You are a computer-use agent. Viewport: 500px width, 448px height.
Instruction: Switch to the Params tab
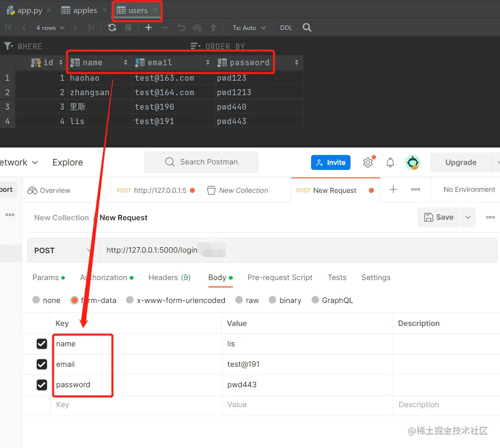click(x=48, y=278)
